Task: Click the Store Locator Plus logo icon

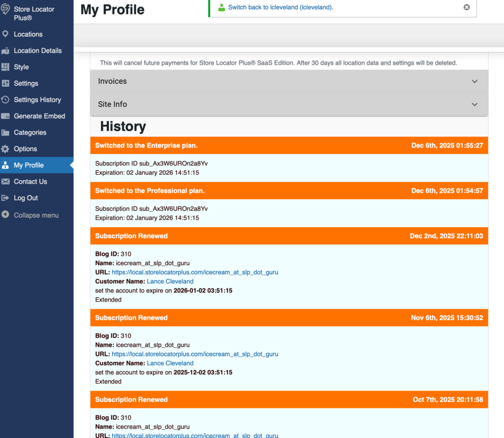Action: point(5,10)
